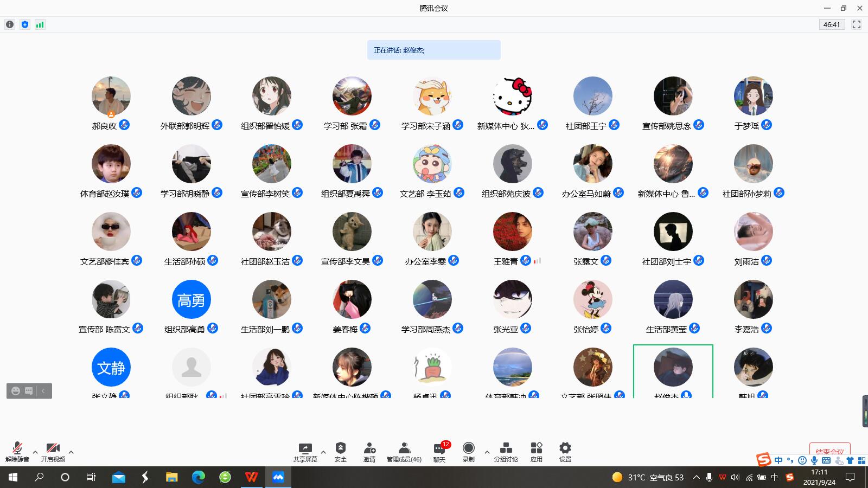
Task: Start 分组讨论 breakout rooms
Action: [x=506, y=452]
